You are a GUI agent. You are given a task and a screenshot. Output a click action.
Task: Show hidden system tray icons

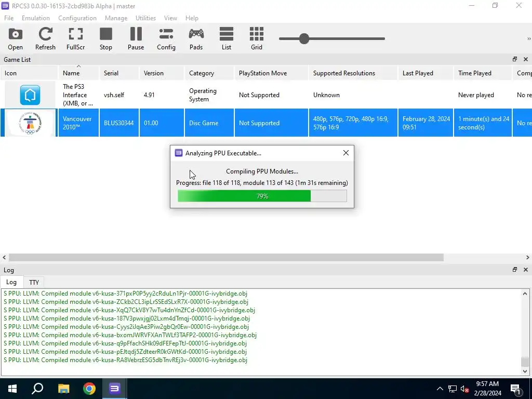[440, 389]
